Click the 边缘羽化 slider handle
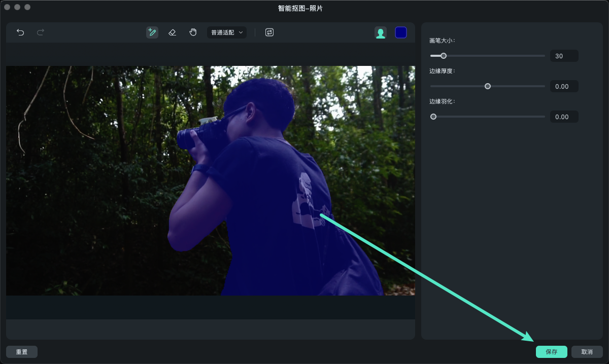The height and width of the screenshot is (364, 609). click(x=433, y=117)
